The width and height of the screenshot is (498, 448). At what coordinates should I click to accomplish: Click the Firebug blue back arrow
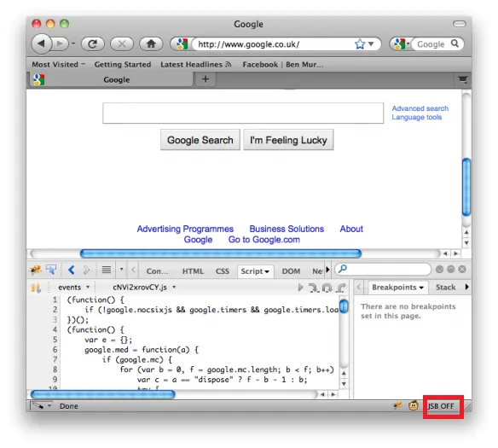coord(72,270)
